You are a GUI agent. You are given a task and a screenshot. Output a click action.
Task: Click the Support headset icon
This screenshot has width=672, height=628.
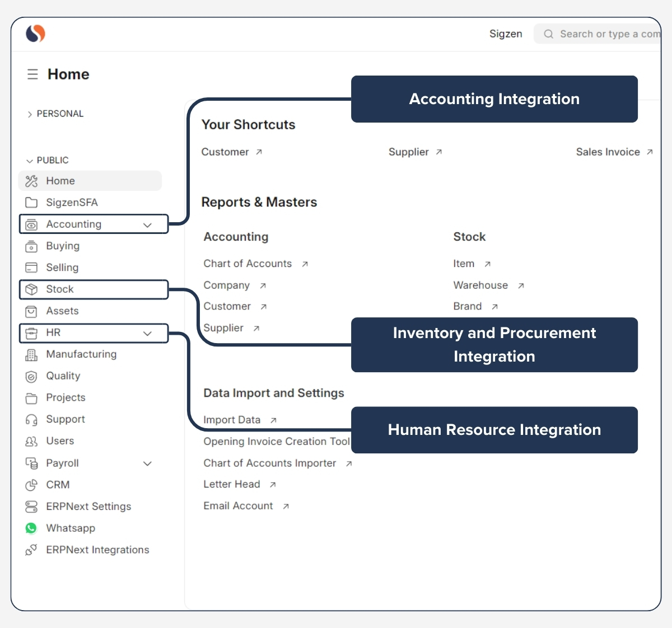click(31, 419)
